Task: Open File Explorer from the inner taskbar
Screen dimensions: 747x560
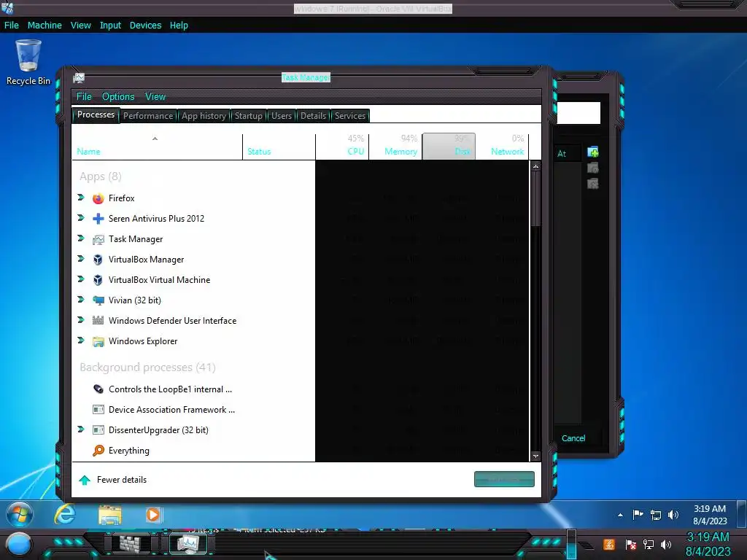Action: [x=109, y=515]
